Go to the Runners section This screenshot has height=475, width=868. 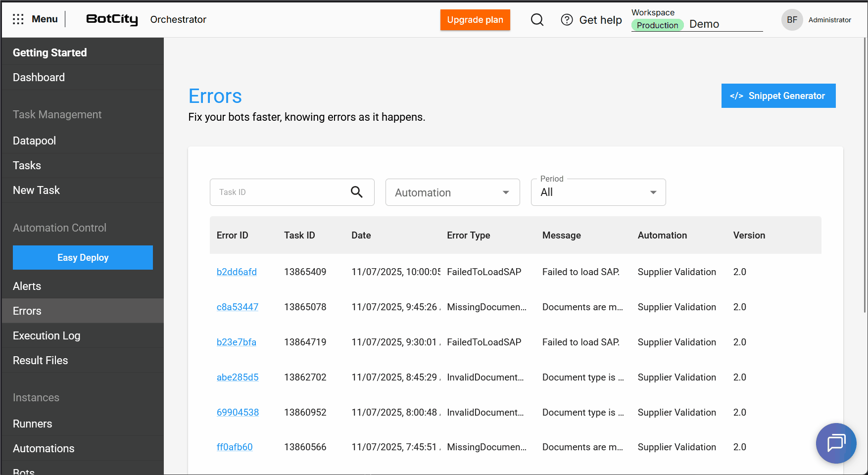32,424
